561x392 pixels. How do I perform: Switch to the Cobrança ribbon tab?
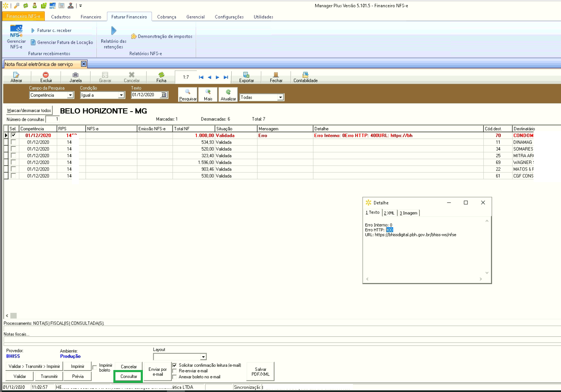point(167,17)
